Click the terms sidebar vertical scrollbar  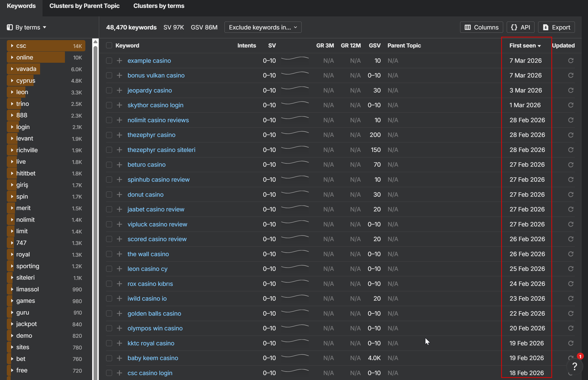[95, 191]
